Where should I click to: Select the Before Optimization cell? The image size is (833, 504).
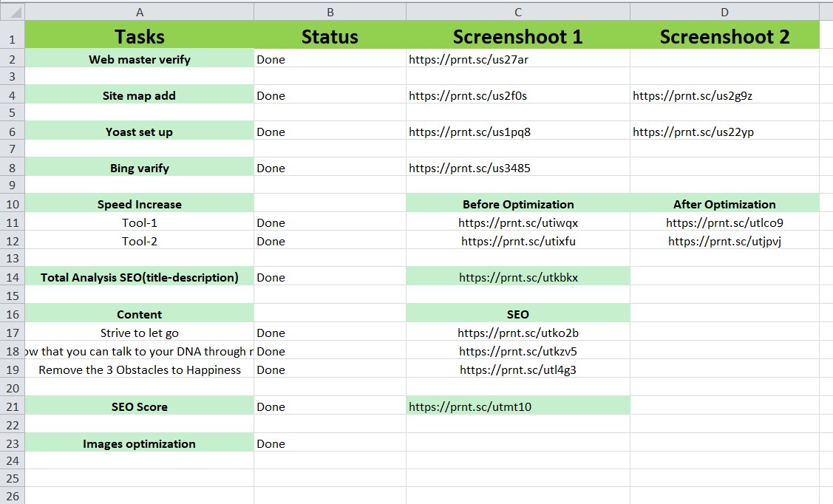pos(517,204)
